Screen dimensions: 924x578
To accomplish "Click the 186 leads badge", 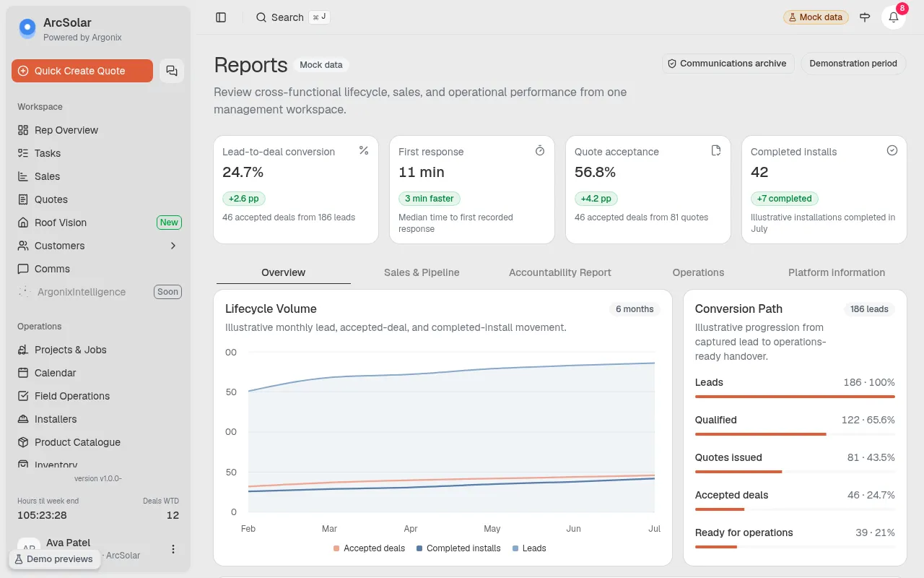I will tap(869, 309).
